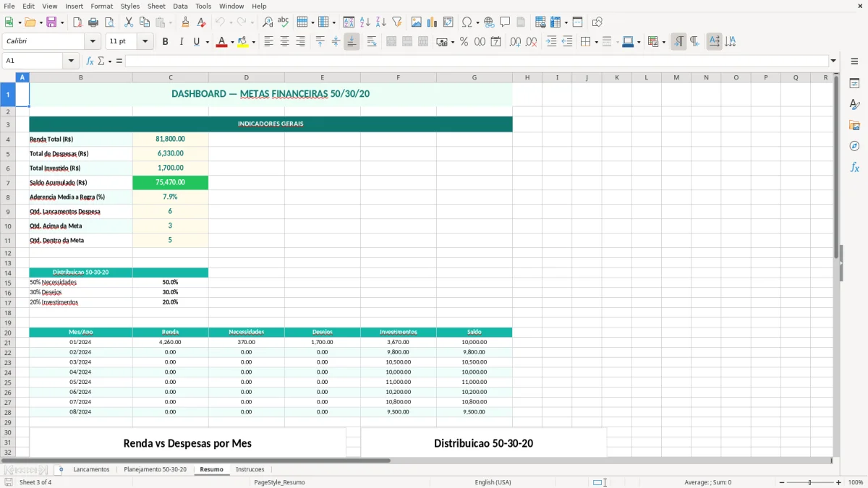Expand Font Color dropdown arrow

tap(231, 42)
